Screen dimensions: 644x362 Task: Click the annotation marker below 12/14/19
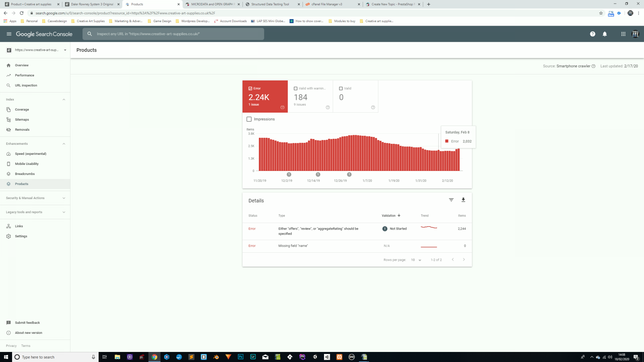[x=318, y=175]
